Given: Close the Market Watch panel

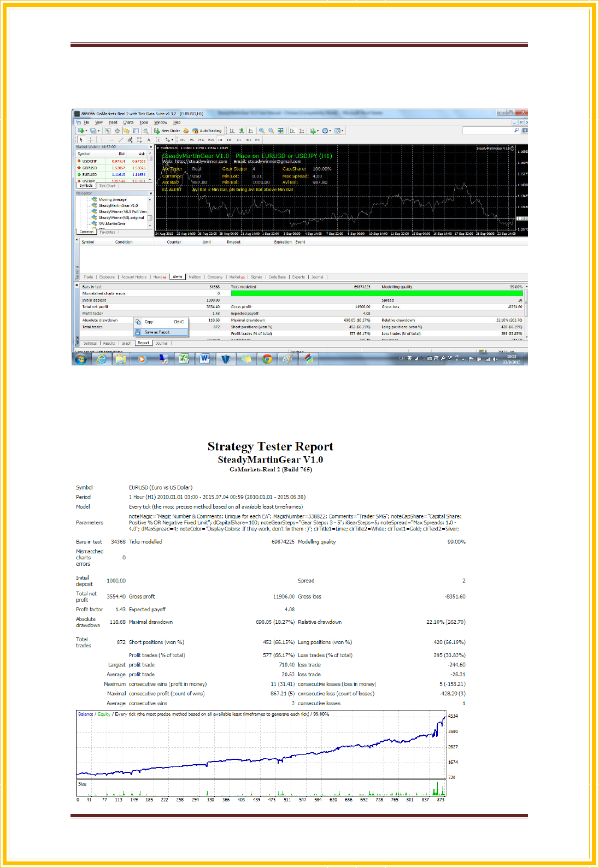Looking at the screenshot, I should (x=151, y=147).
